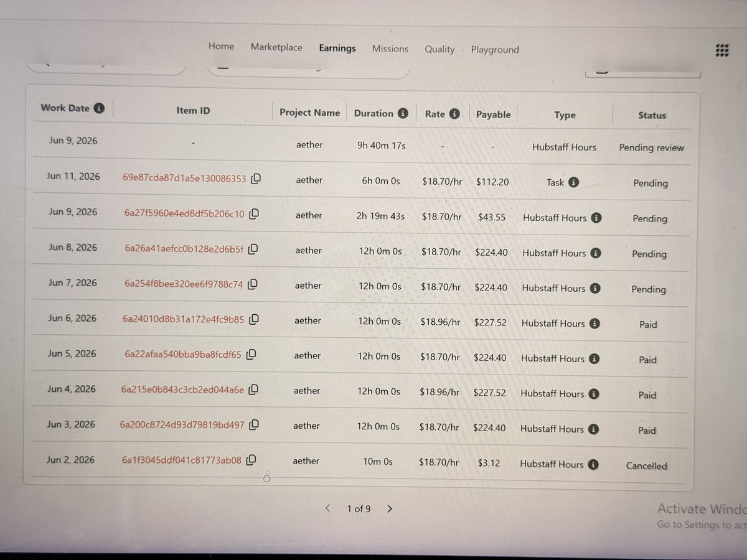Copy item ID 6a1f3045ddf041c81773ab08

(x=251, y=460)
